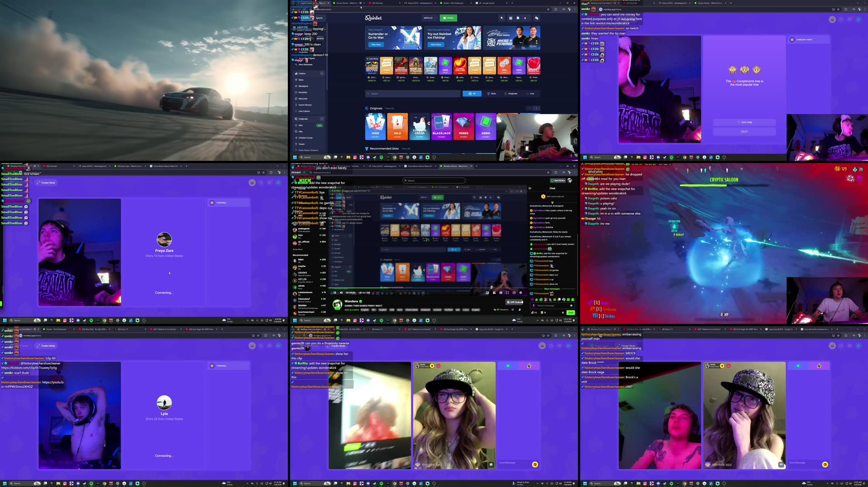Select the Slots filter tab beside All
Screen dimensions: 868x487
click(x=491, y=93)
